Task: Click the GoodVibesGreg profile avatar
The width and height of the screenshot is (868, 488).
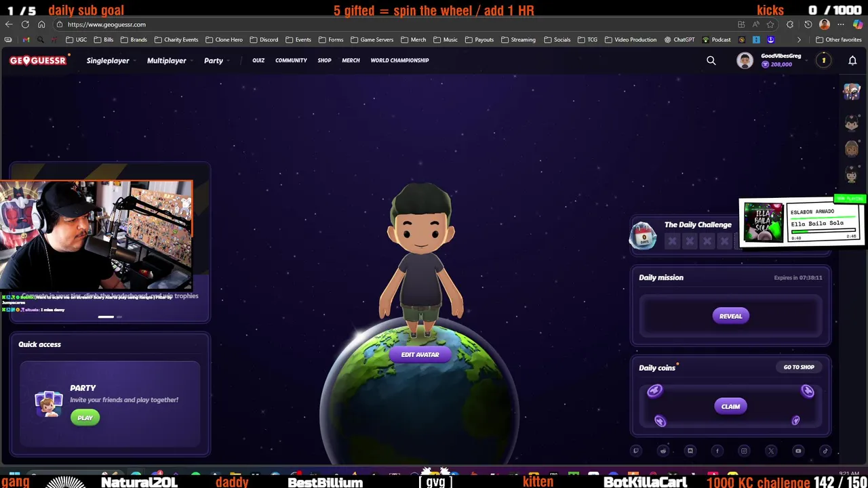Action: tap(745, 60)
